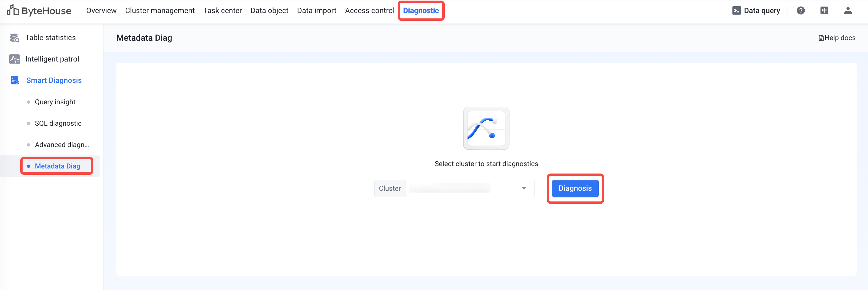Select Query insight in sidebar

[x=55, y=102]
